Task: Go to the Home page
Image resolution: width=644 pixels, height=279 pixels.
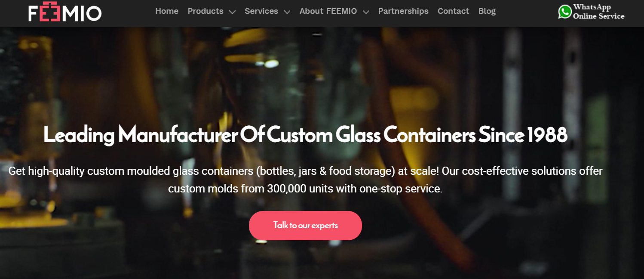Action: point(167,11)
